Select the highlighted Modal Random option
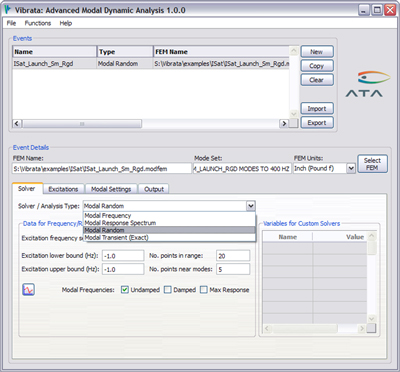Screen dimensions: 400x372 [169, 230]
